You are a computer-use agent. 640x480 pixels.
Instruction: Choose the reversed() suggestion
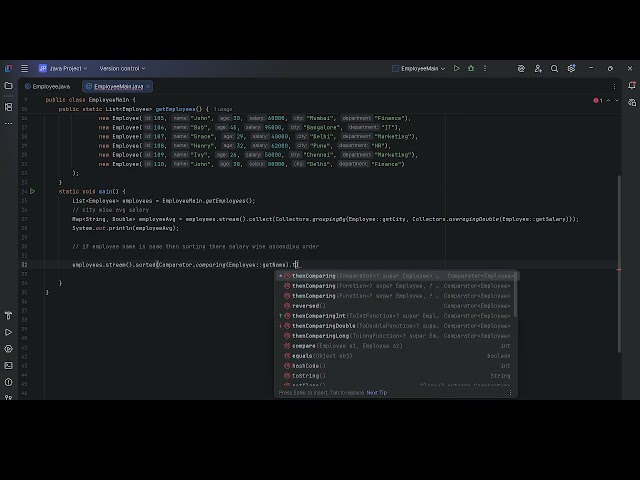tap(397, 306)
